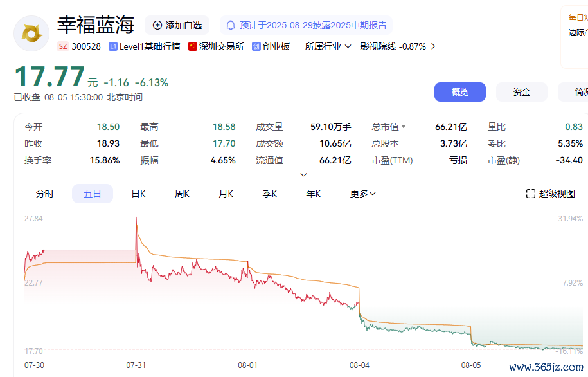Click the plus icon in 添加自选
This screenshot has height=377, width=588.
157,25
